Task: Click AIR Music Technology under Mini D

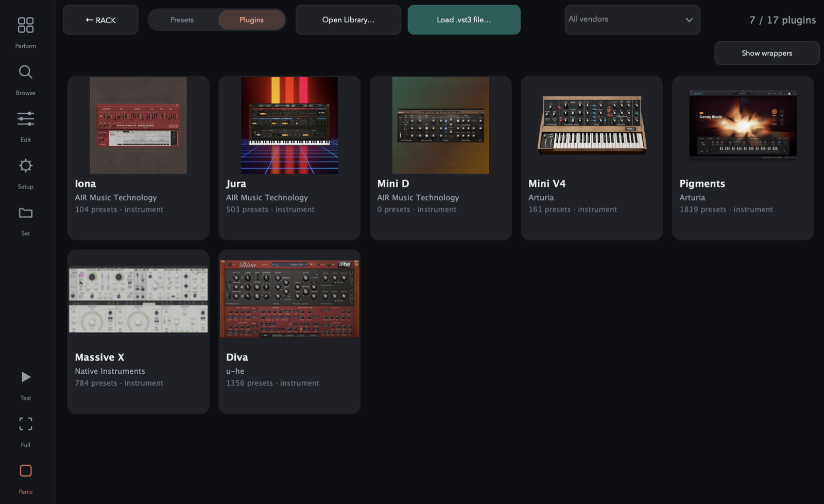Action: click(418, 198)
